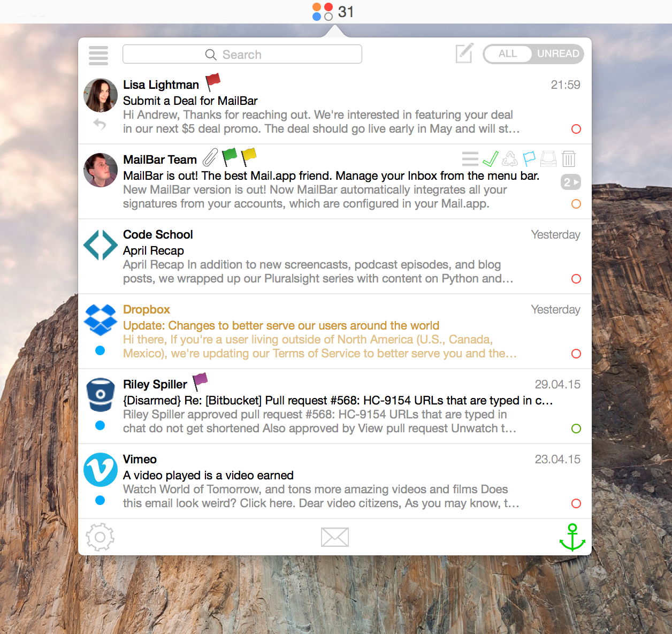Switch to the UNREAD filter

click(559, 54)
